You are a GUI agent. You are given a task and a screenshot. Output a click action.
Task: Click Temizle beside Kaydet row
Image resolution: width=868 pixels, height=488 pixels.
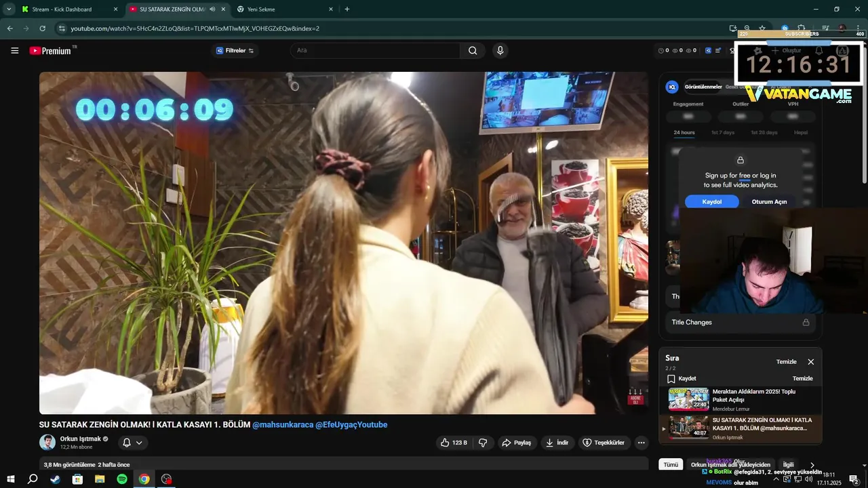click(802, 379)
